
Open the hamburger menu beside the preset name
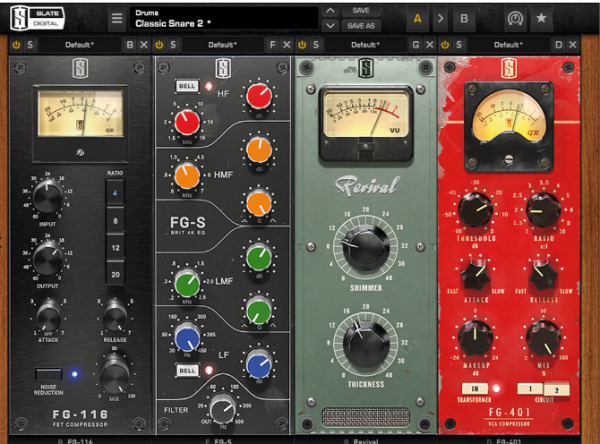point(116,18)
